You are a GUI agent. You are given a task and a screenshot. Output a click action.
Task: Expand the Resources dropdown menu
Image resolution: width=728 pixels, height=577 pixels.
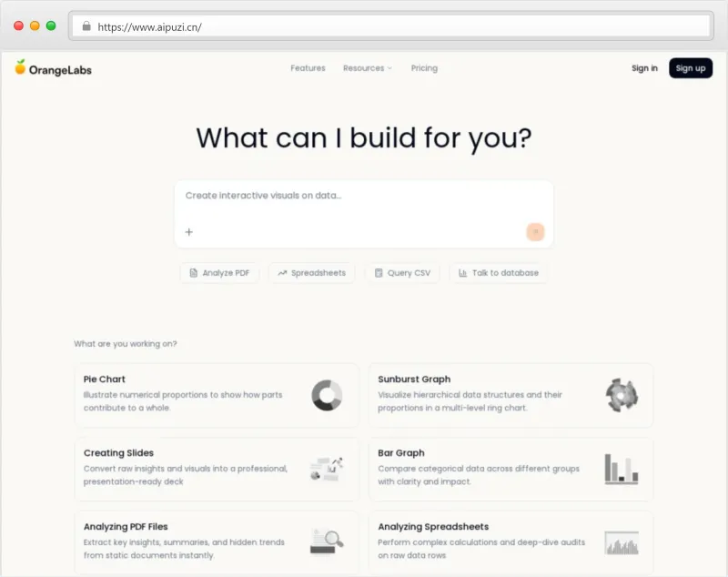tap(368, 68)
